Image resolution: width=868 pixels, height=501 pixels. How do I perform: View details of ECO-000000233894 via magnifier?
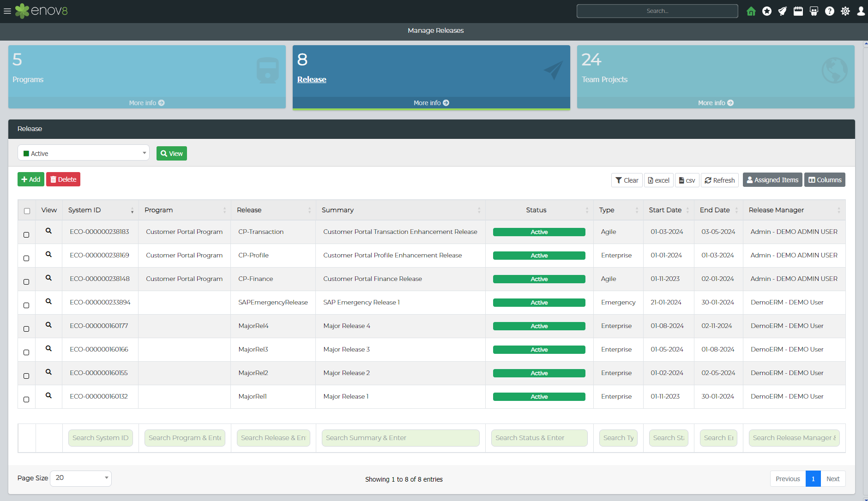pos(48,302)
